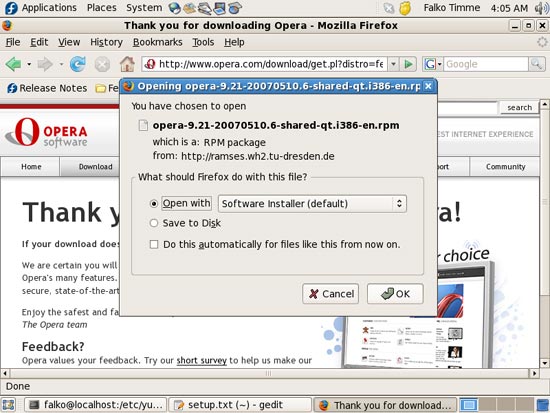Open the Applications menu
Image resolution: width=550 pixels, height=413 pixels.
click(x=49, y=8)
